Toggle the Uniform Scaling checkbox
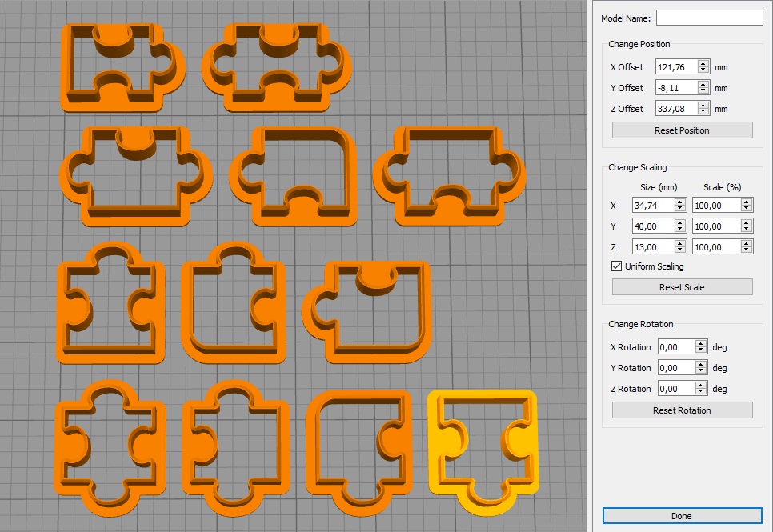773x532 pixels. point(616,266)
